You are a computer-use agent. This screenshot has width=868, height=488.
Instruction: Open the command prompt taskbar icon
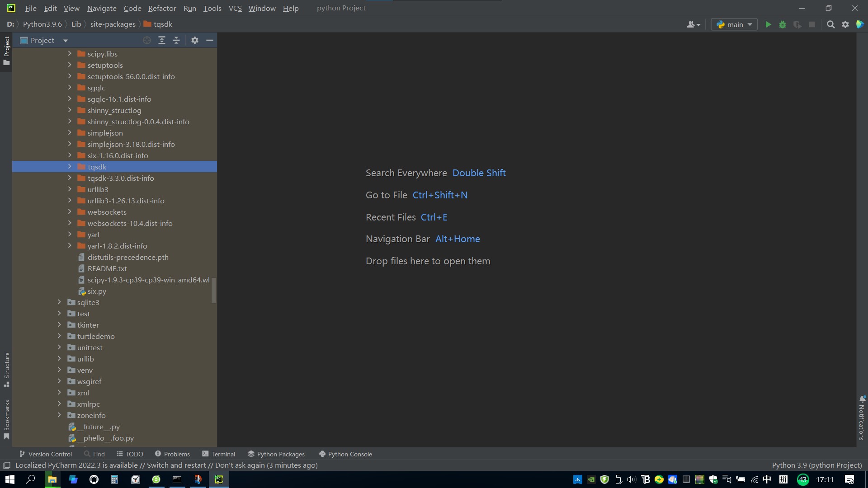point(177,479)
